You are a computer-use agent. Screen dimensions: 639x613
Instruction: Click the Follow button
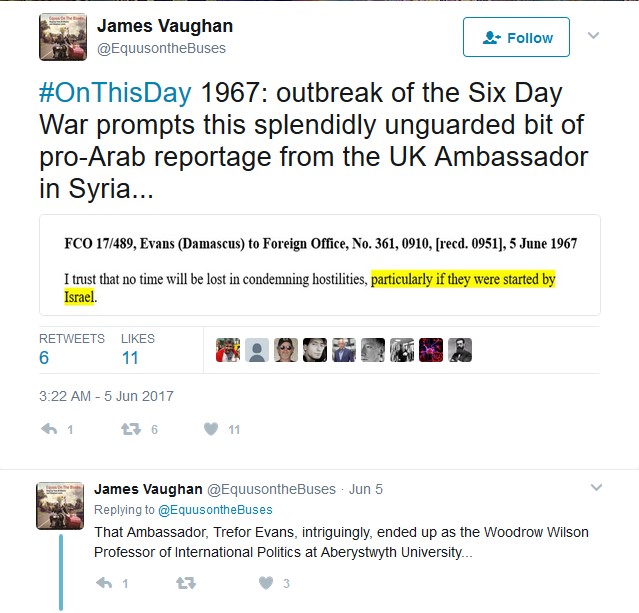516,37
